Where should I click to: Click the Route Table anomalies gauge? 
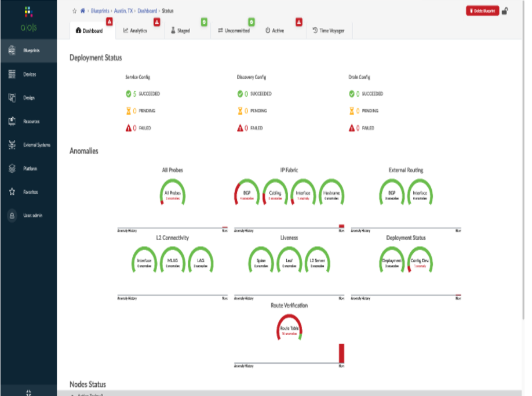[289, 328]
